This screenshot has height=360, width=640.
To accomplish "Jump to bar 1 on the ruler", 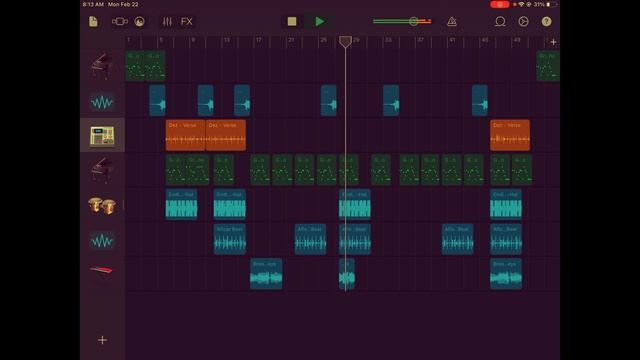I will point(129,40).
